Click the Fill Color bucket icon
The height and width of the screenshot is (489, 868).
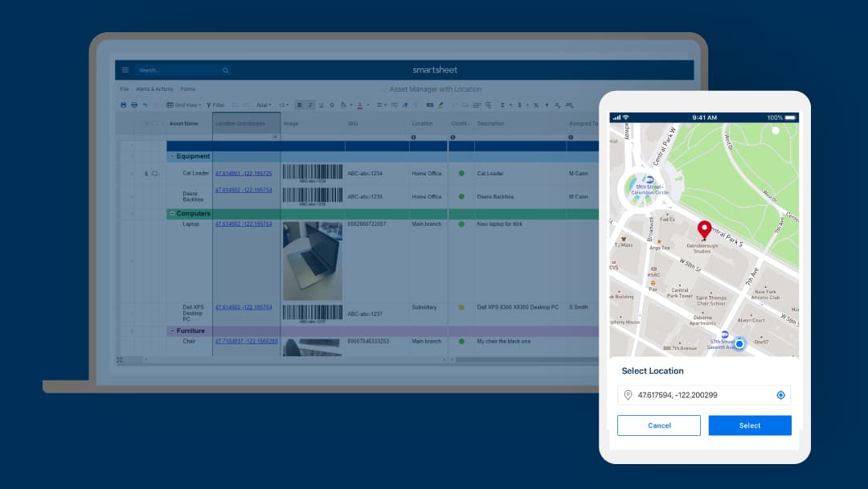click(342, 105)
